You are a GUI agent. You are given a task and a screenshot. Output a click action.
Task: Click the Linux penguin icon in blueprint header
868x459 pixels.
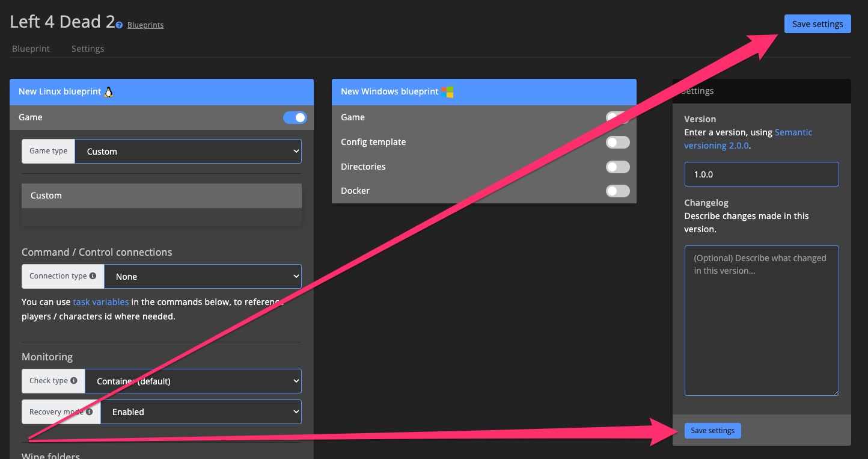pos(109,92)
